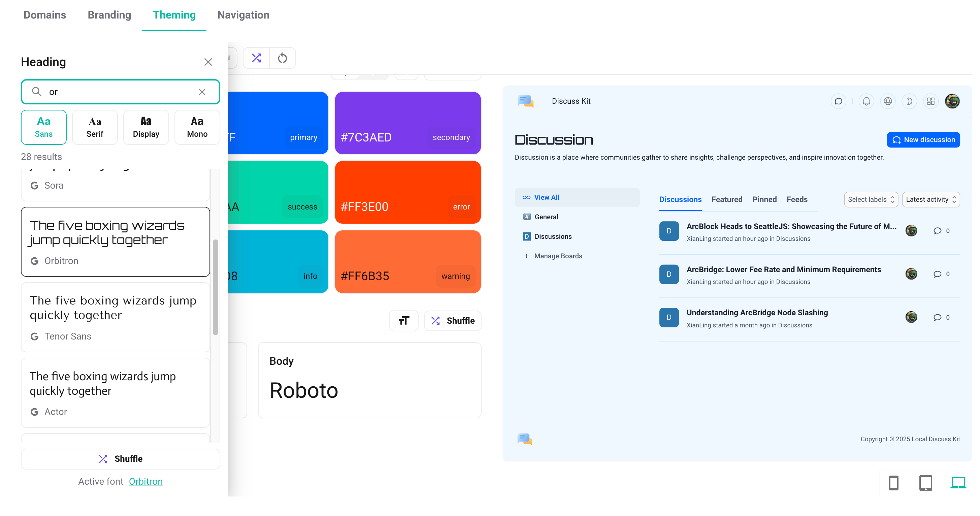Open the Featured discussions tab
980x516 pixels.
click(x=727, y=199)
